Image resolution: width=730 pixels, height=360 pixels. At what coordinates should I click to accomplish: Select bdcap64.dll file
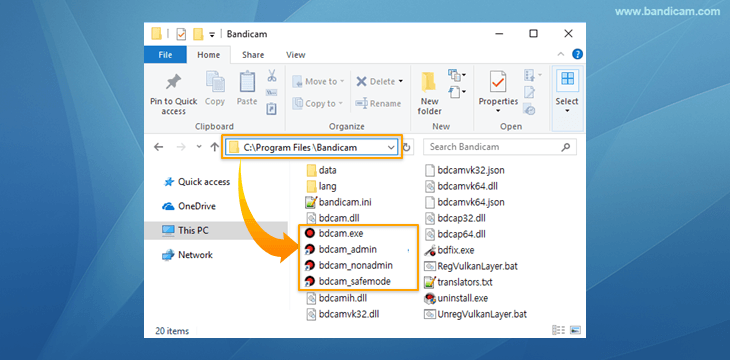click(x=455, y=233)
